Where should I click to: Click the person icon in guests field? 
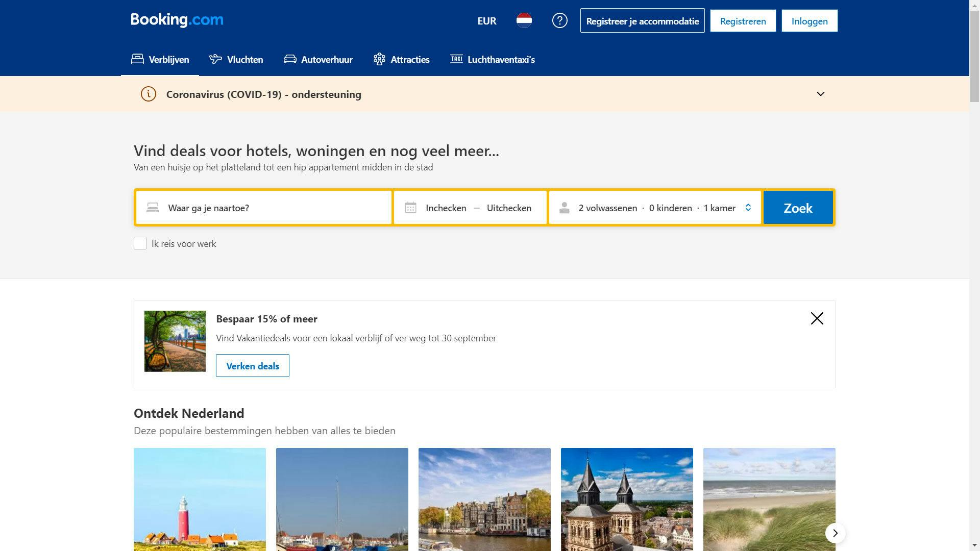[x=564, y=208]
